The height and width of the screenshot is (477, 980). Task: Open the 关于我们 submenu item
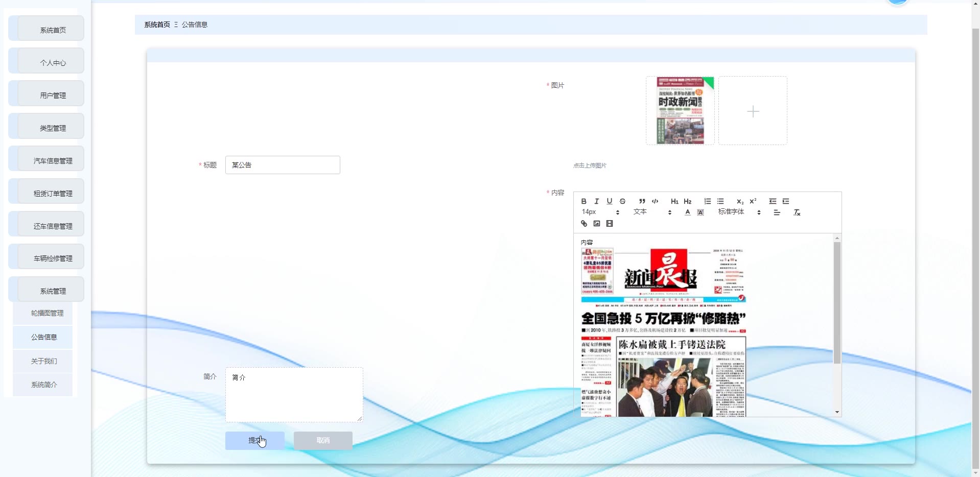click(43, 361)
